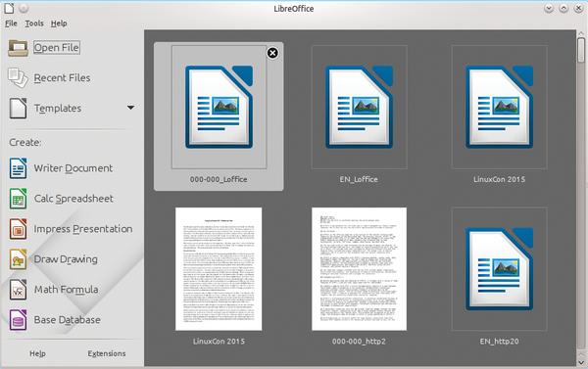Click the Templates page icon
588x369 pixels.
18,109
